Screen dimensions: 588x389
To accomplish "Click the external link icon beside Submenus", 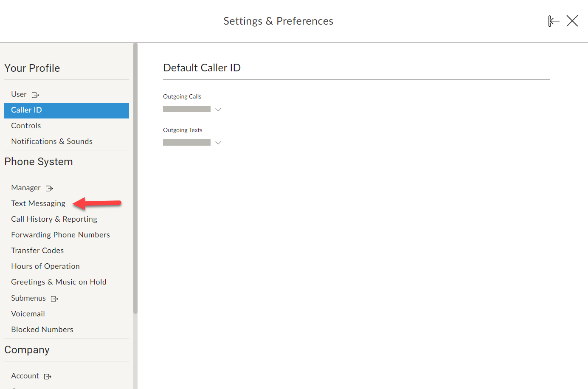I will [x=55, y=299].
